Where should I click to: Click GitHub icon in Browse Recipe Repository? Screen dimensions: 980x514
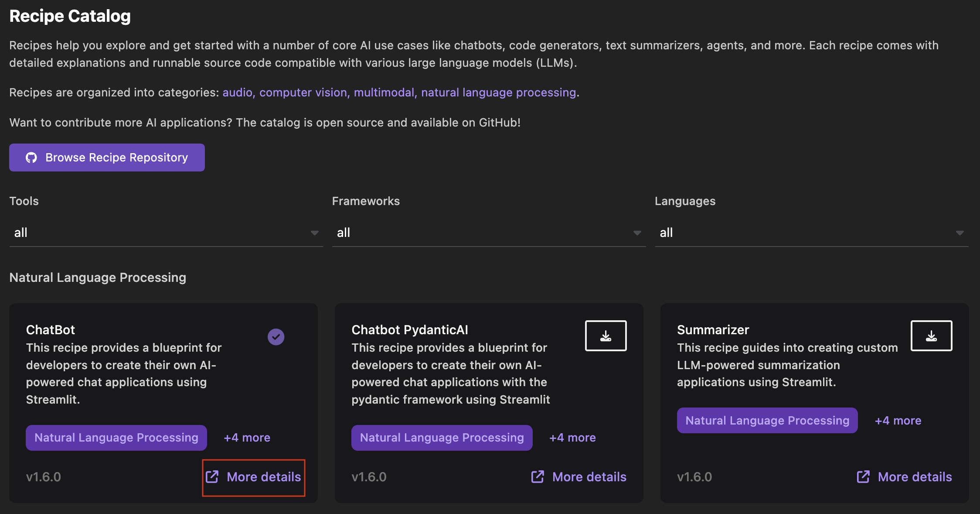click(x=31, y=158)
